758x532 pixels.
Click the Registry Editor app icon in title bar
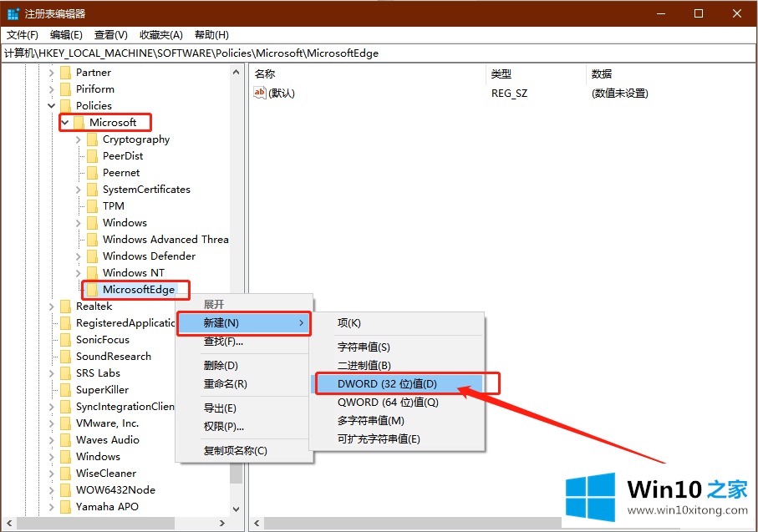[13, 13]
